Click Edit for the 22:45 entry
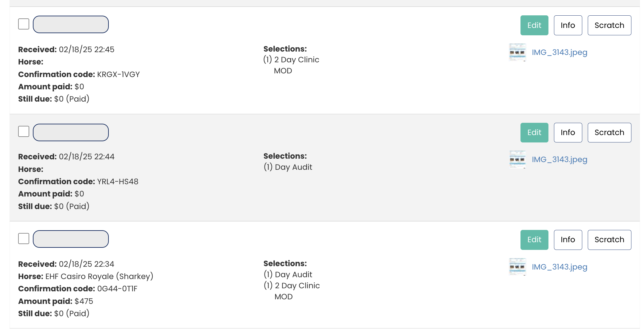The height and width of the screenshot is (334, 644). [534, 25]
